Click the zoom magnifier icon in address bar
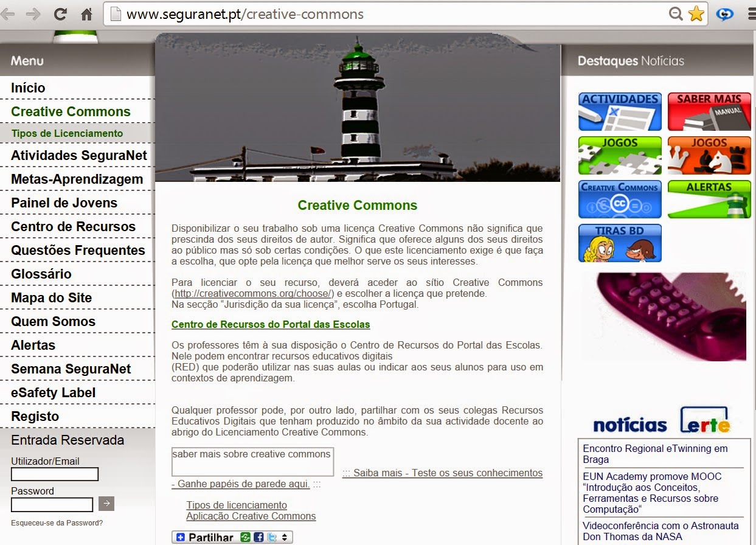 pos(676,14)
